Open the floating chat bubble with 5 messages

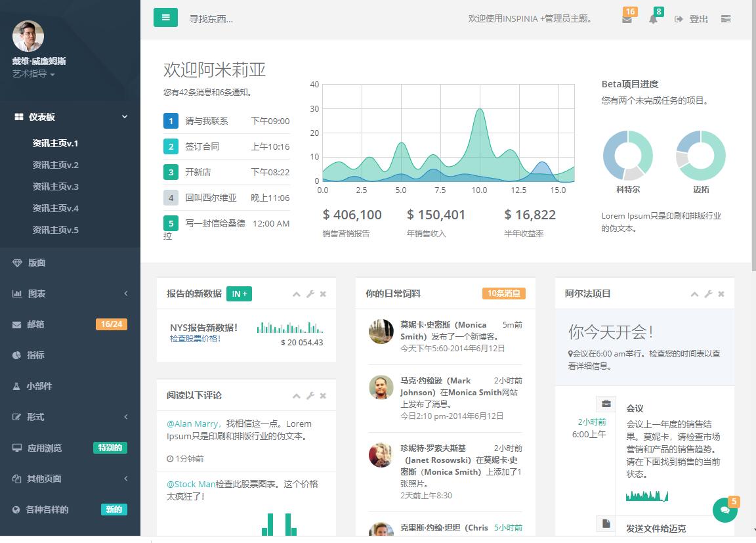pos(724,510)
